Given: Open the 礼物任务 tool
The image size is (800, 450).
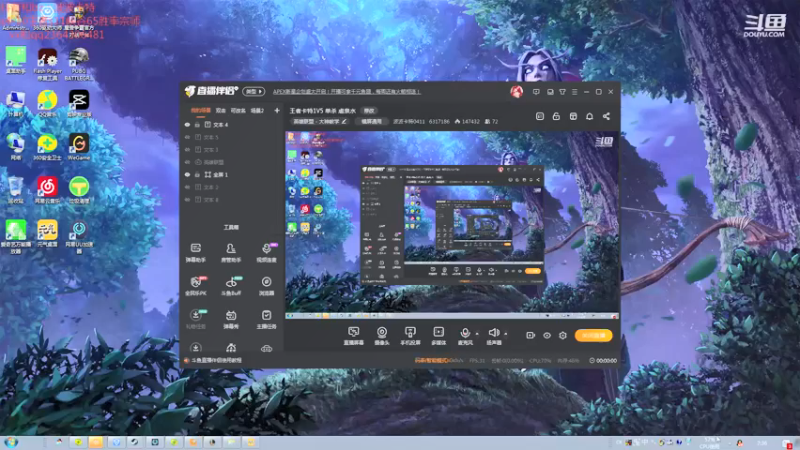Looking at the screenshot, I should [x=195, y=319].
